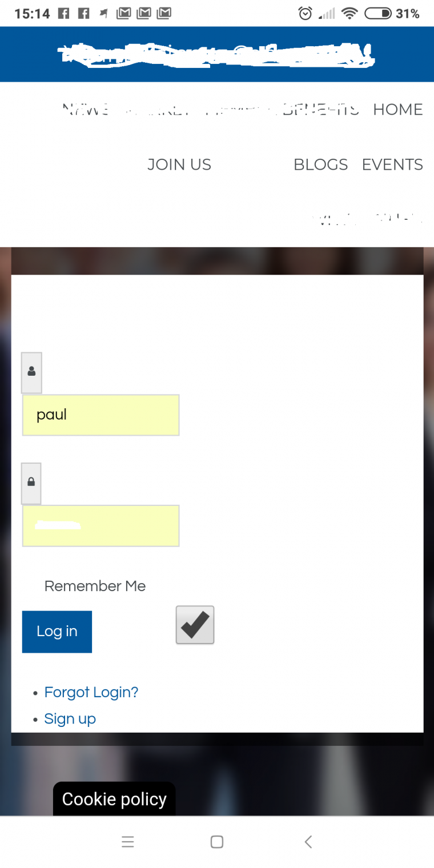Click the username field containing paul

coord(101,415)
